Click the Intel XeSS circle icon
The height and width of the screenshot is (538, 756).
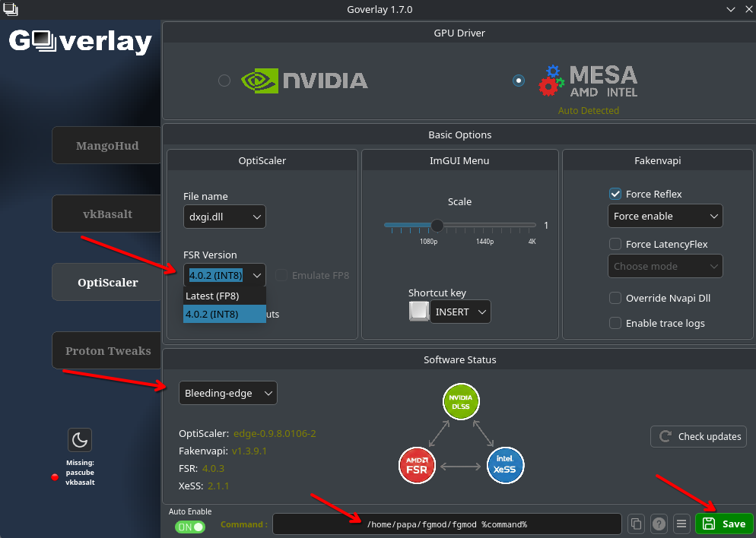(505, 466)
